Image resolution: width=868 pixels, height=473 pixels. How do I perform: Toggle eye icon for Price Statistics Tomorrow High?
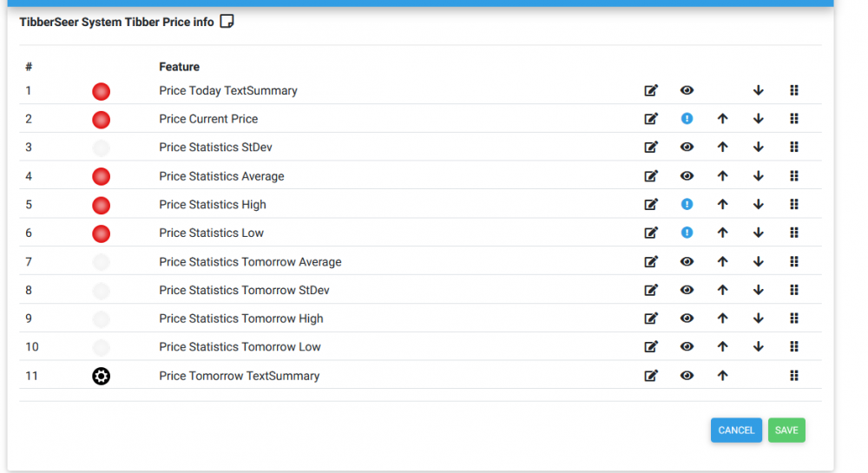click(x=687, y=319)
